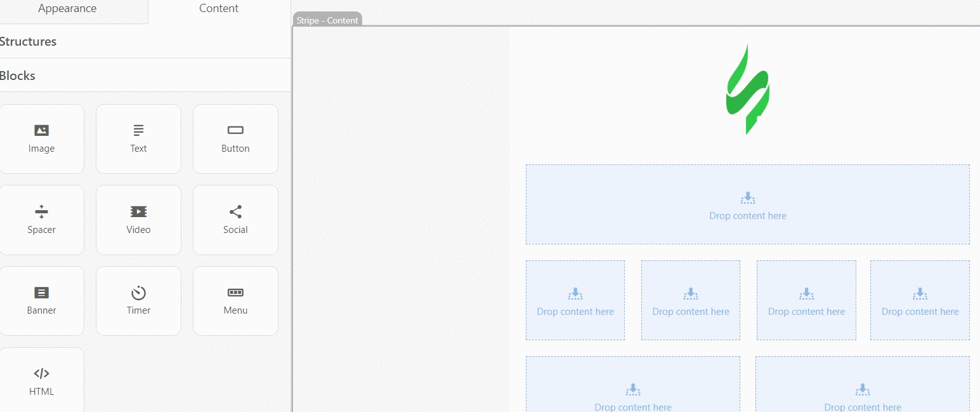Viewport: 980px width, 412px height.
Task: Click the first of four small drop areas
Action: 575,300
